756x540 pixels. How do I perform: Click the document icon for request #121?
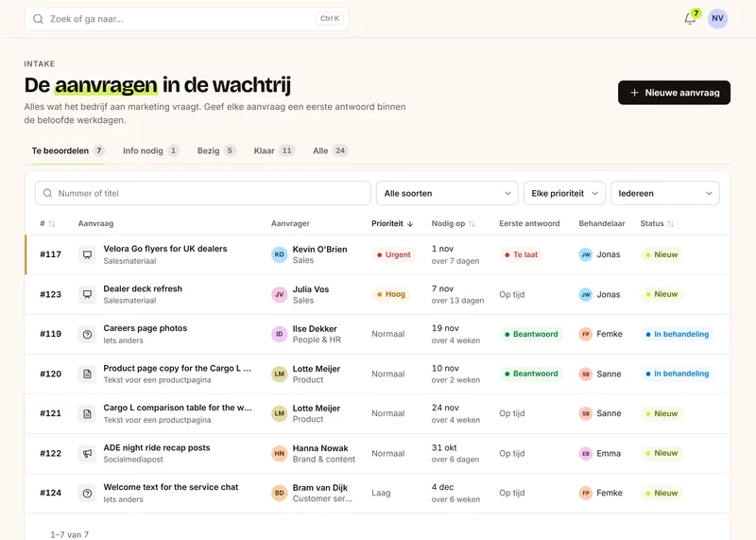87,413
